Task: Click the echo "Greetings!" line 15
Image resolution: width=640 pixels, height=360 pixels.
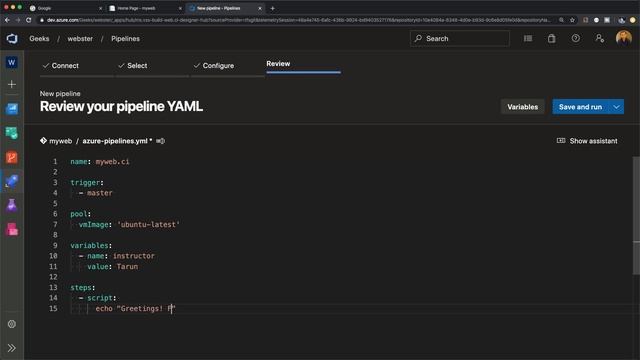Action: pos(135,309)
